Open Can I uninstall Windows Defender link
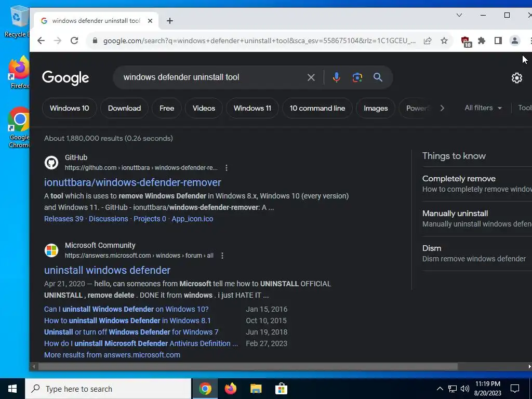This screenshot has height=399, width=532. [126, 309]
